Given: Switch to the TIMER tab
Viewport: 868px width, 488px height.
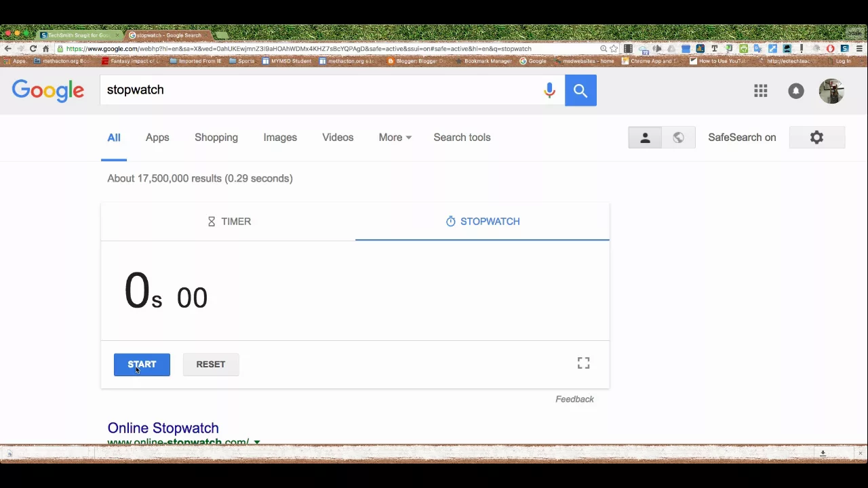Looking at the screenshot, I should coord(229,222).
